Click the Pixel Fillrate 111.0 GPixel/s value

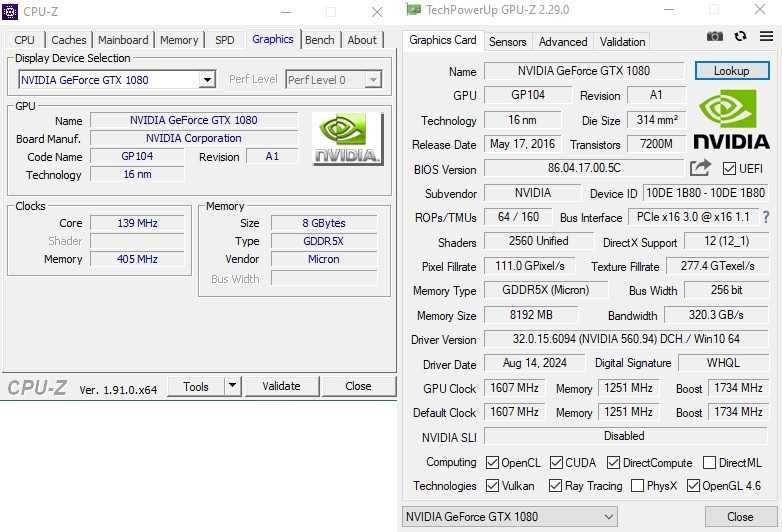530,266
